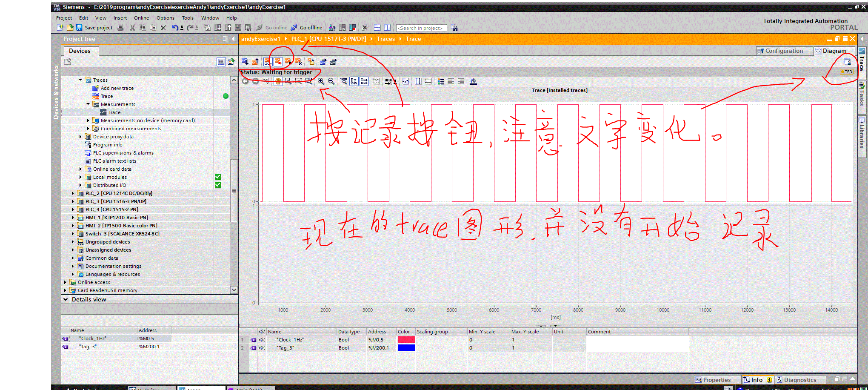
Task: Click the Clock_1Hz red color swatch
Action: (x=406, y=340)
